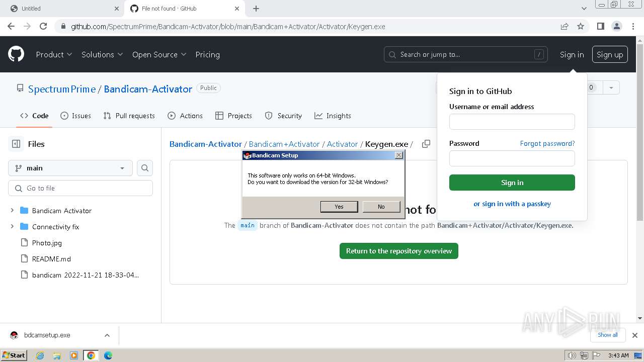
Task: Expand the Product menu
Action: coord(54,54)
